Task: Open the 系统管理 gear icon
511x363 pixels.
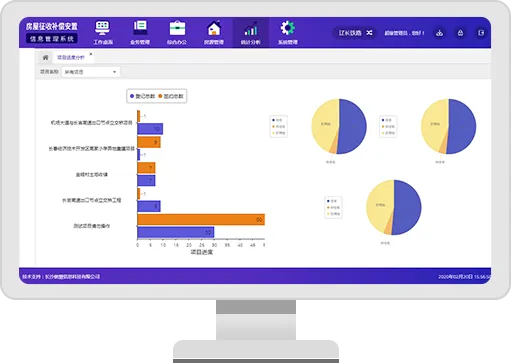Action: point(287,28)
